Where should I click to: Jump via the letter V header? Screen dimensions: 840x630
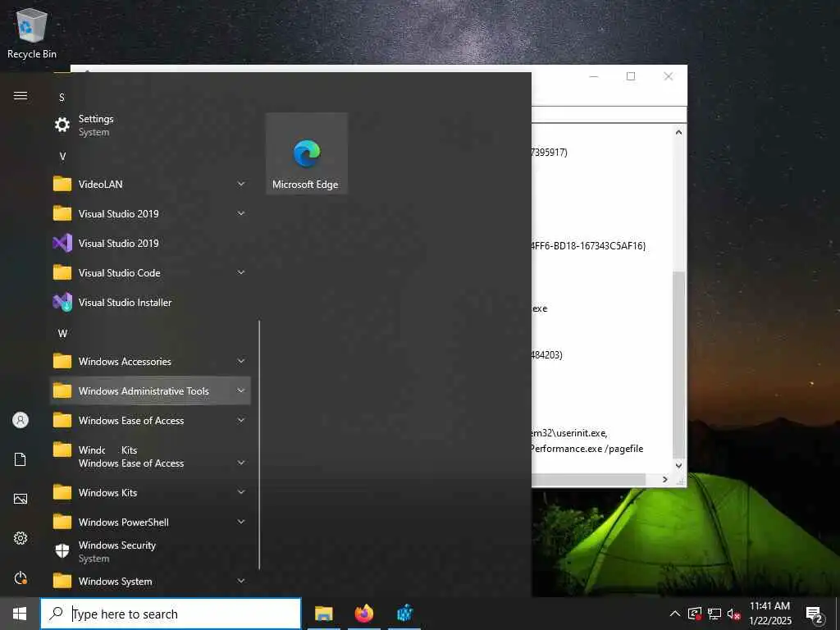coord(62,157)
